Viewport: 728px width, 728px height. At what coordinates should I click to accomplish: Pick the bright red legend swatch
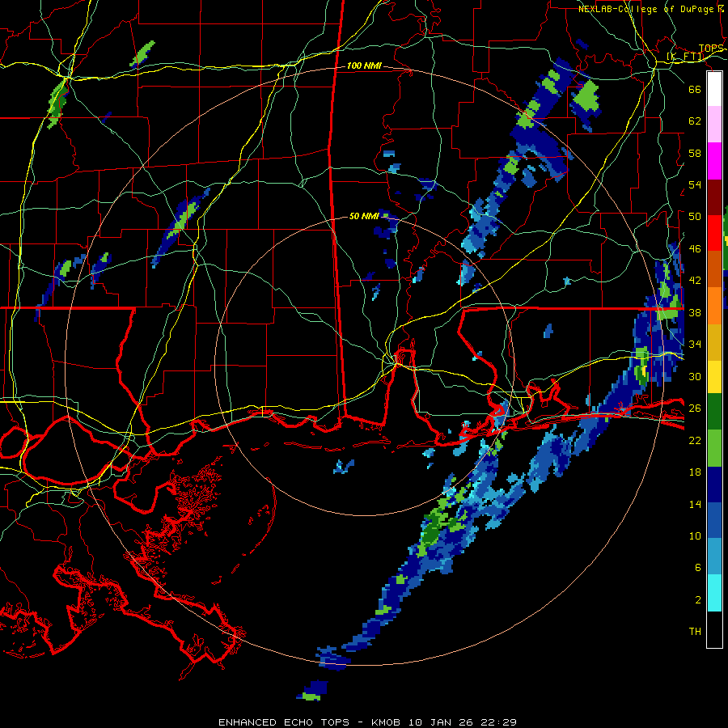[x=714, y=233]
